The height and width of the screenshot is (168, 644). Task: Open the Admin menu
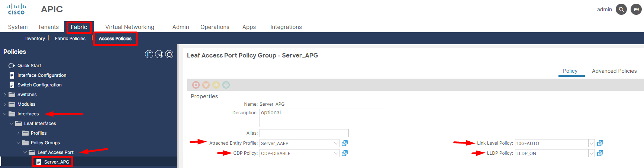[181, 27]
